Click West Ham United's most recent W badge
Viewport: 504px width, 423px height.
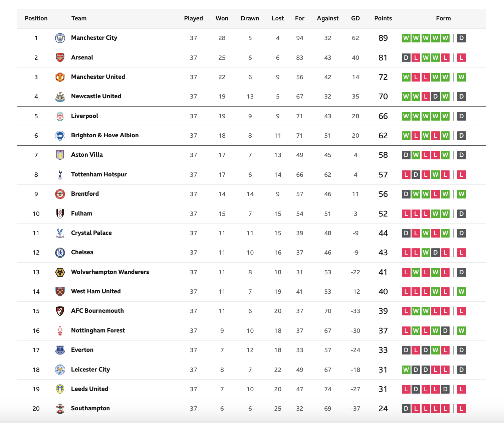coord(461,292)
